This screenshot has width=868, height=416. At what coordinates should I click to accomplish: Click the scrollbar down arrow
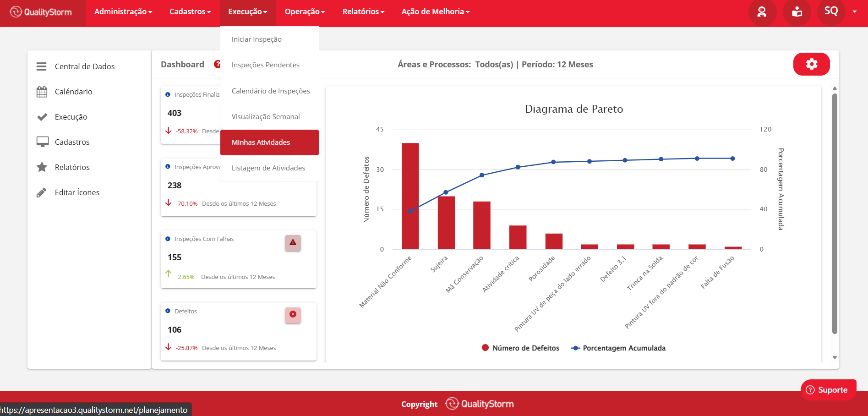tap(835, 357)
